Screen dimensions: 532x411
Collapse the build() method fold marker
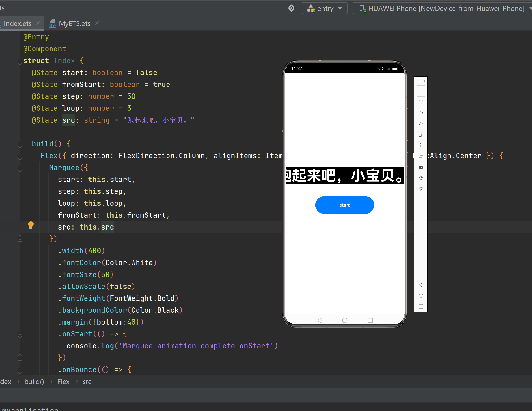click(x=20, y=144)
